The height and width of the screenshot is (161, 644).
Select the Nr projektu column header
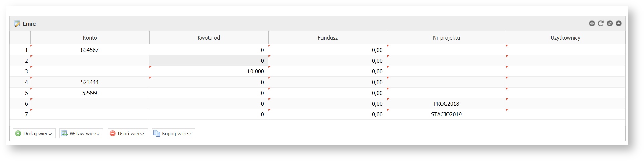[x=446, y=38]
